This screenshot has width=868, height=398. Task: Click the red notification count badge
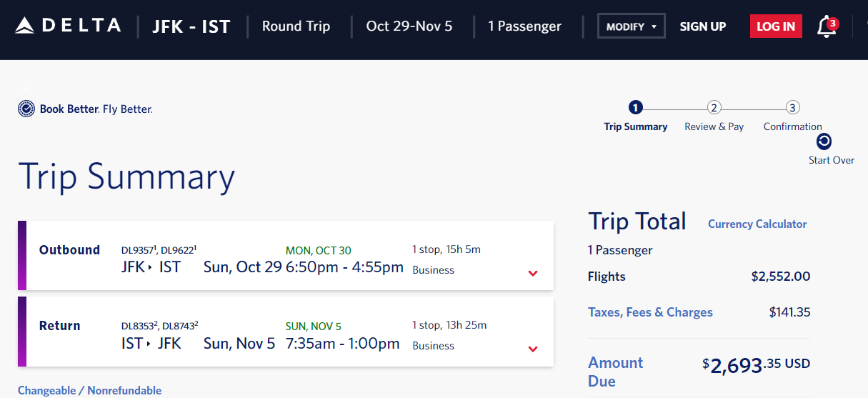point(832,24)
